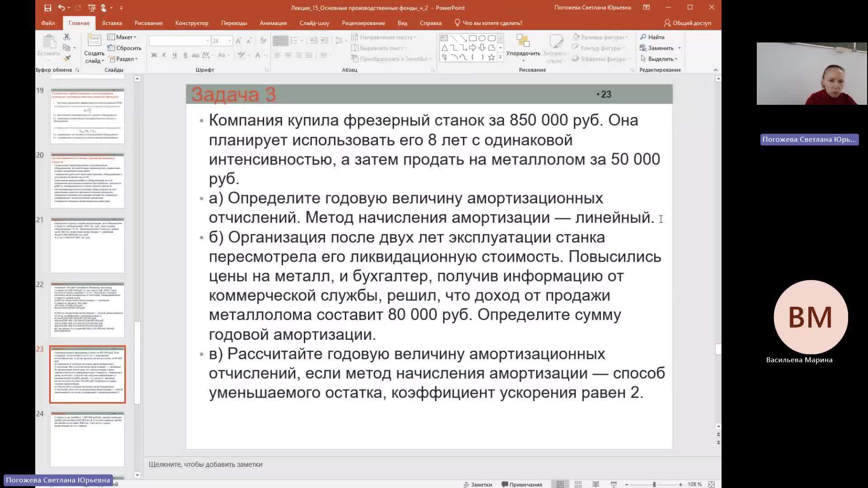Open ribbon display options

pos(646,7)
